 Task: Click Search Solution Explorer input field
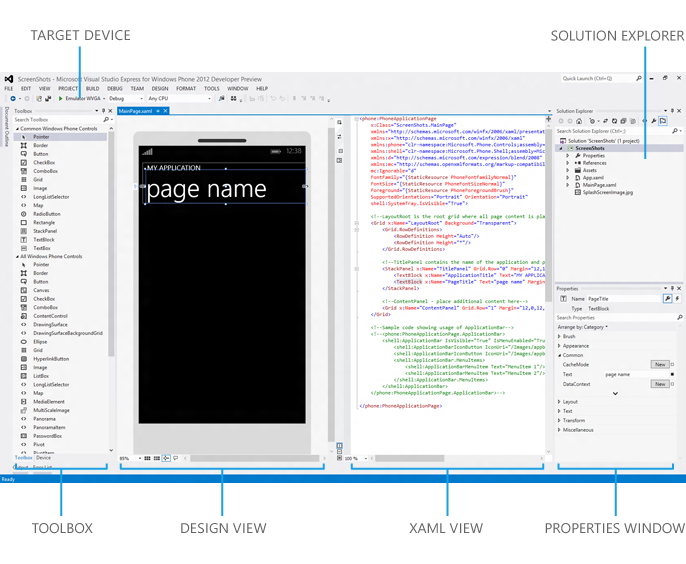tap(613, 131)
